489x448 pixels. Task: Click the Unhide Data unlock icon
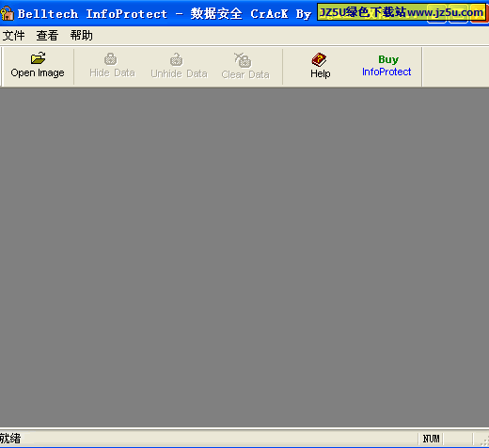click(177, 59)
